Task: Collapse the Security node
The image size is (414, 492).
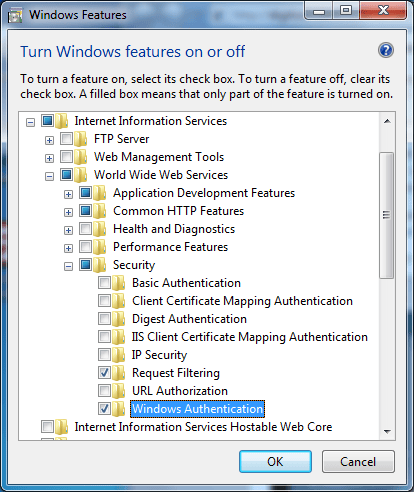Action: pyautogui.click(x=68, y=266)
